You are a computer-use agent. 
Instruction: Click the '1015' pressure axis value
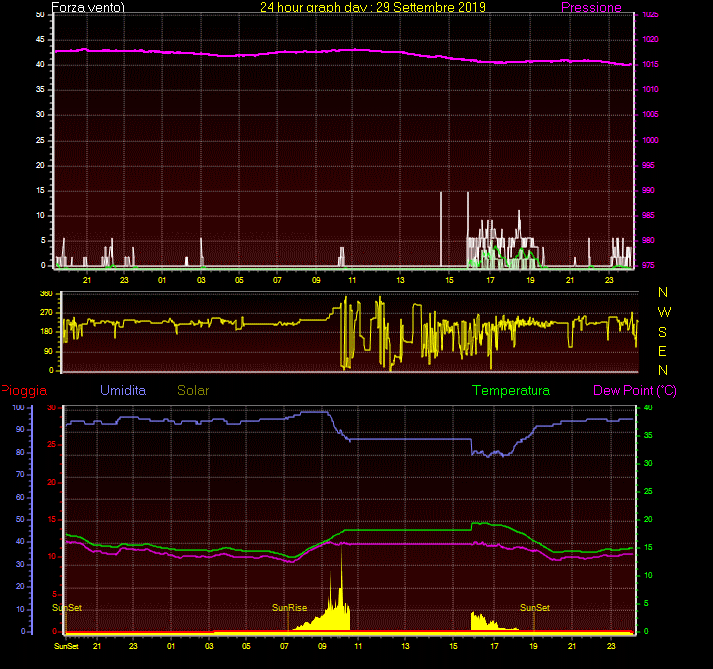point(650,64)
